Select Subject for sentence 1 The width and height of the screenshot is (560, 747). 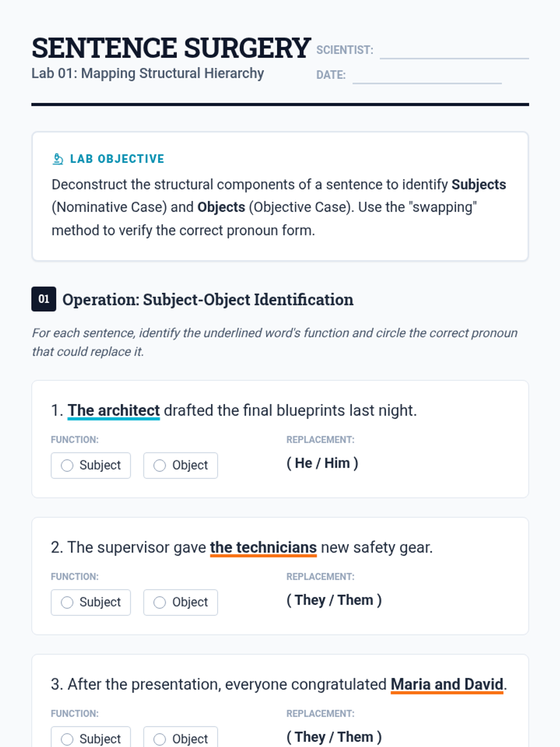(91, 465)
